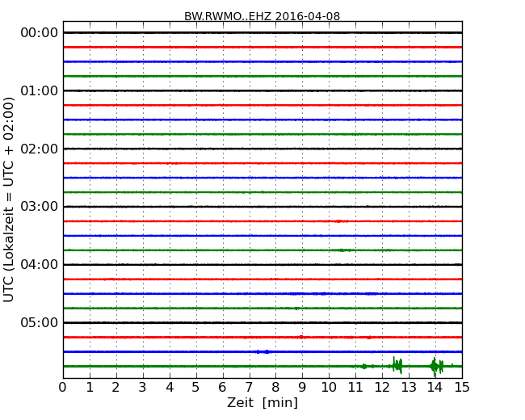Viewport: 525px width, 420px height.
Task: Click the seismic burst near minute 14 on bottom green trace
Action: coord(437,367)
